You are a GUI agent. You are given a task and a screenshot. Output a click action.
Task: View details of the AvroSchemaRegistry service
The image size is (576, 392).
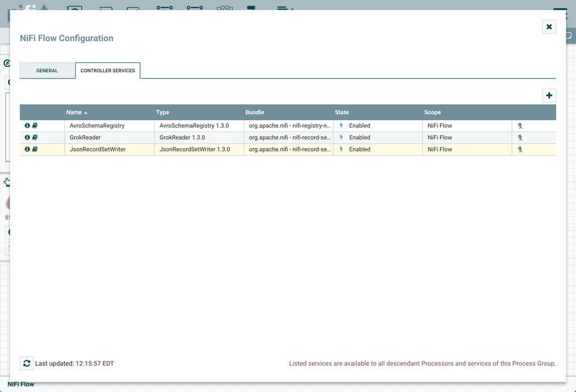[x=27, y=125]
